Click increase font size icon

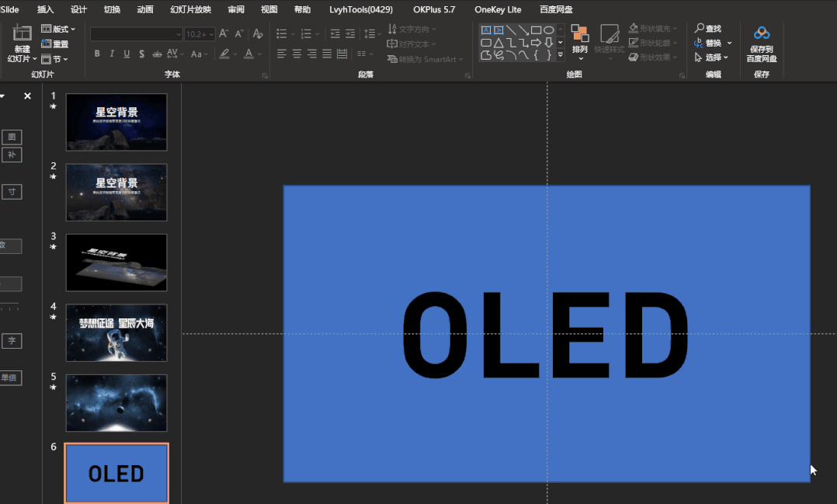[224, 33]
